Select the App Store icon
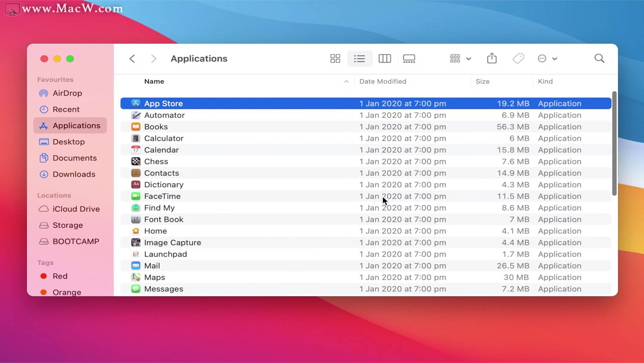This screenshot has width=644, height=363. 136,103
